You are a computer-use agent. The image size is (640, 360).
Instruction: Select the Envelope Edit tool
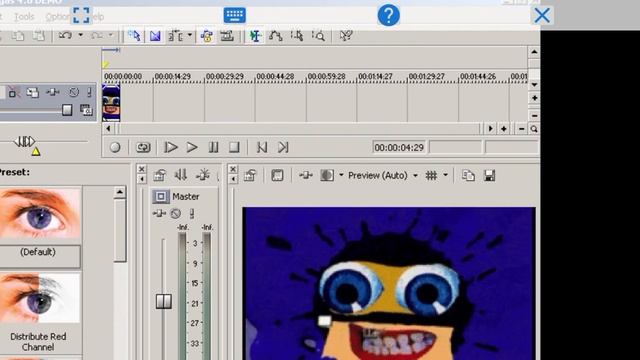(x=276, y=36)
